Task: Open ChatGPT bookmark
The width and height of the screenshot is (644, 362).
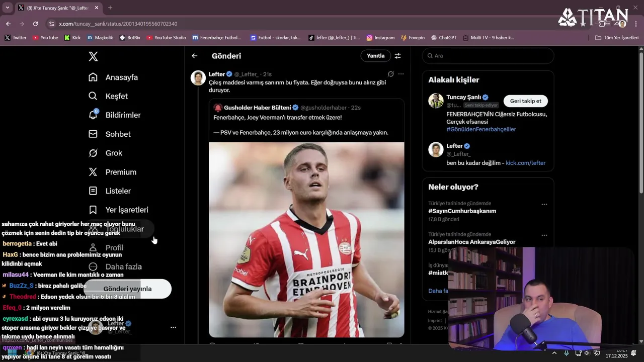Action: coord(444,38)
